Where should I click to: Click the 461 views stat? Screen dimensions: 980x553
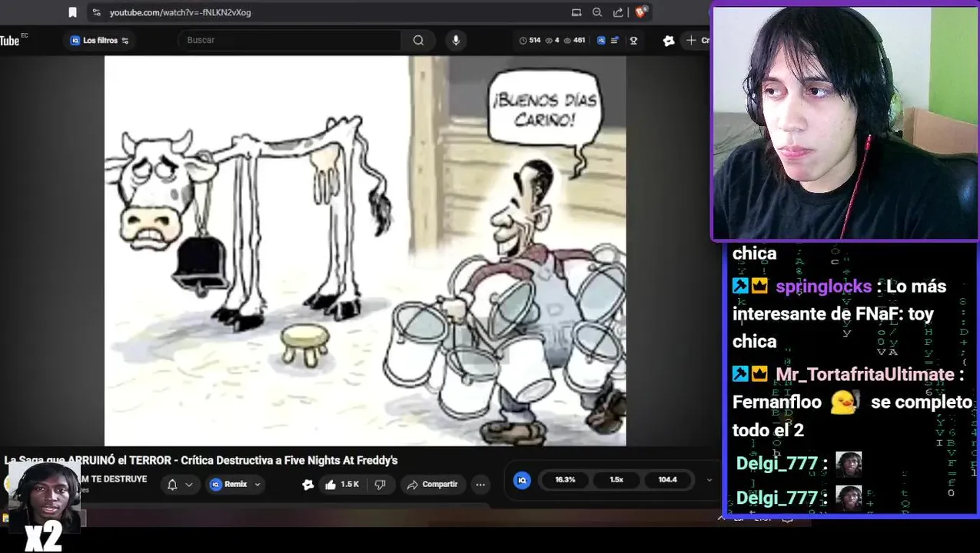pyautogui.click(x=574, y=40)
